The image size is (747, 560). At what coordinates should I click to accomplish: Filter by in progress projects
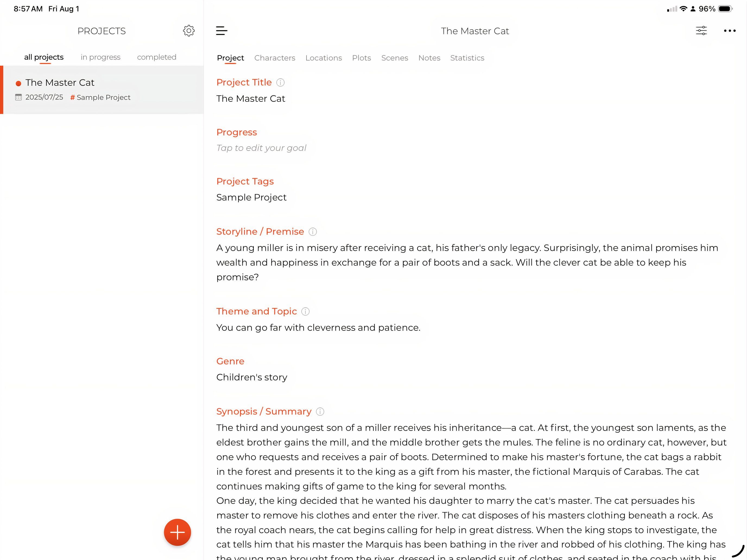[101, 57]
